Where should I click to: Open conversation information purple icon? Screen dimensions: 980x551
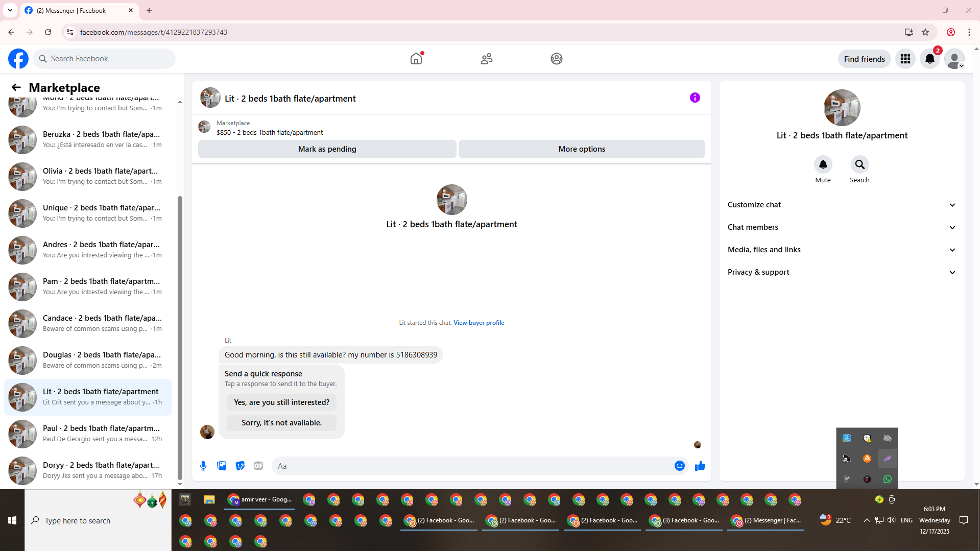695,98
